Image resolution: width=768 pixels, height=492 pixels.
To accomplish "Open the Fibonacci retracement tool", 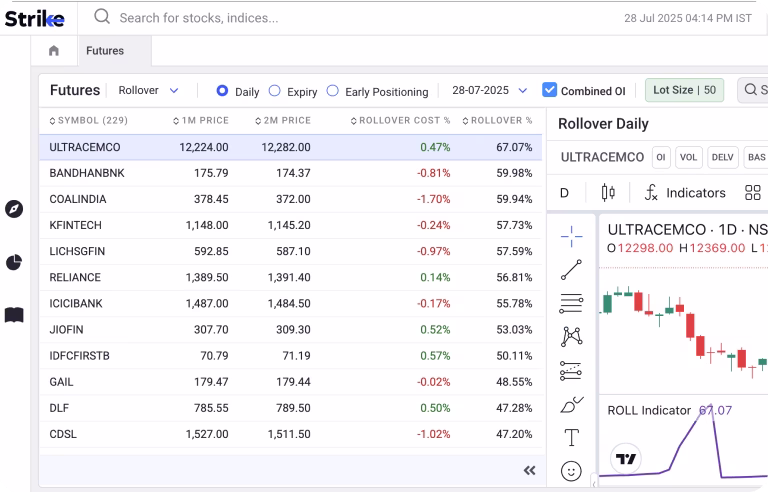I will pos(571,303).
